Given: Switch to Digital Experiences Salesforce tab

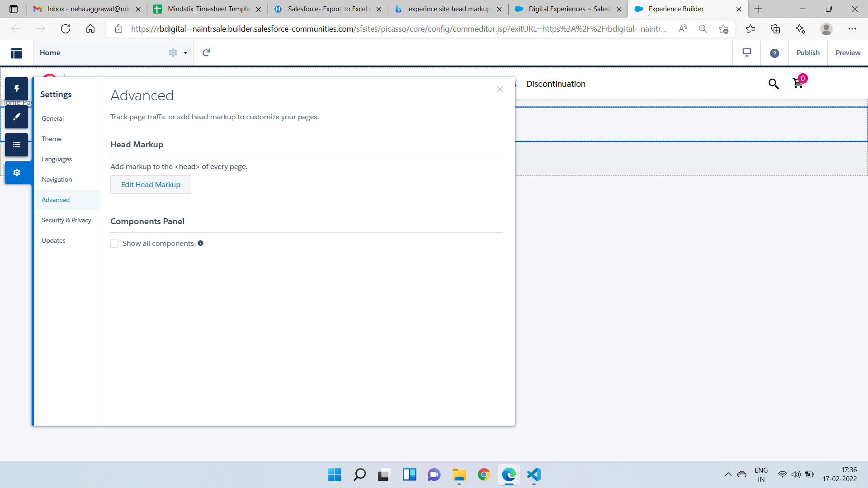Looking at the screenshot, I should [568, 9].
